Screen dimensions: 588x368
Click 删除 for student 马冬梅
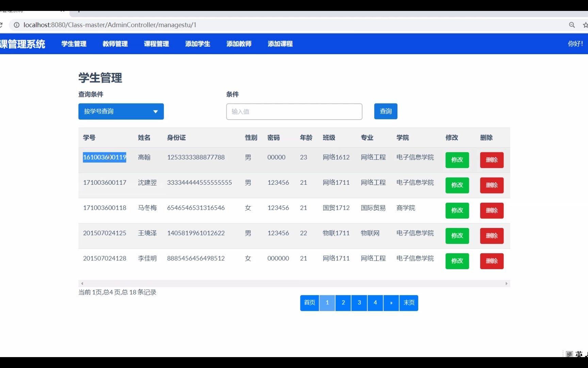491,211
